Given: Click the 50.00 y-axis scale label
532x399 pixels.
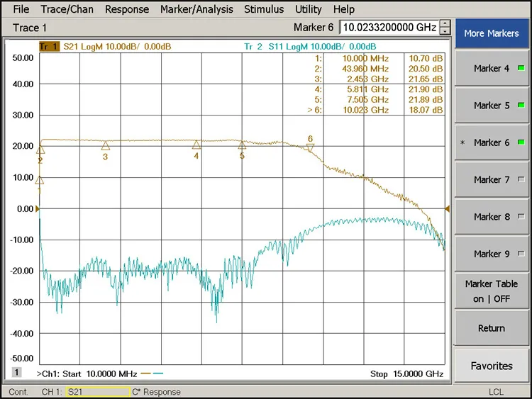Looking at the screenshot, I should 23,58.
